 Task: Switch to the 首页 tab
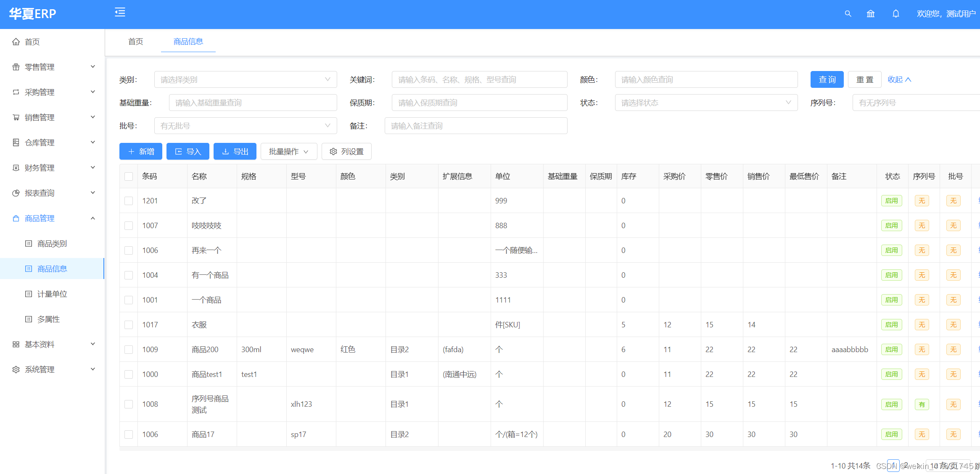point(135,42)
